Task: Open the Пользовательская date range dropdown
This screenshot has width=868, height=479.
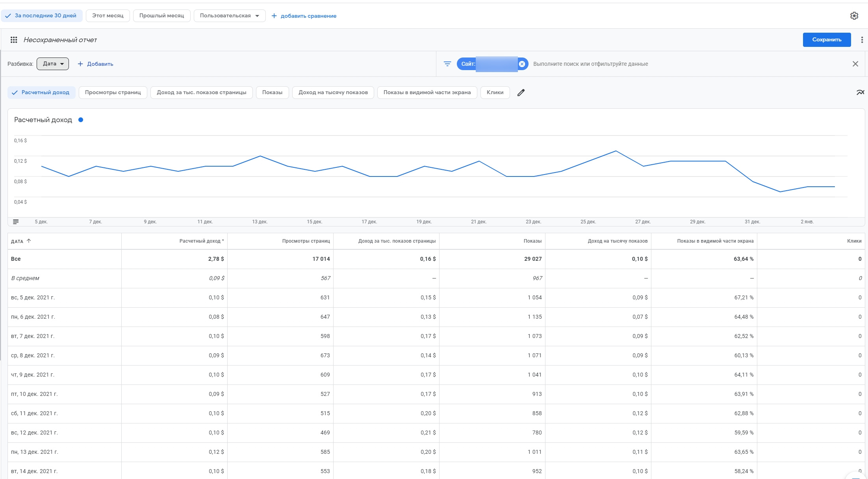Action: point(229,16)
